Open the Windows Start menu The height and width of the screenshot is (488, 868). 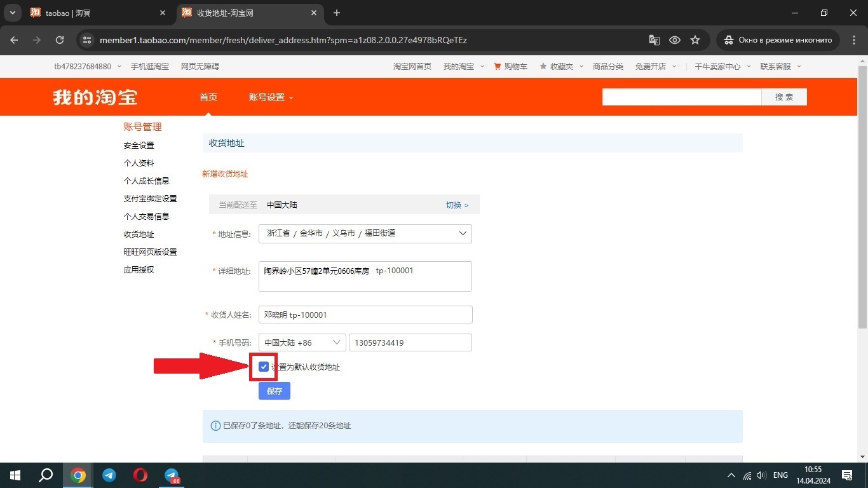coord(15,475)
